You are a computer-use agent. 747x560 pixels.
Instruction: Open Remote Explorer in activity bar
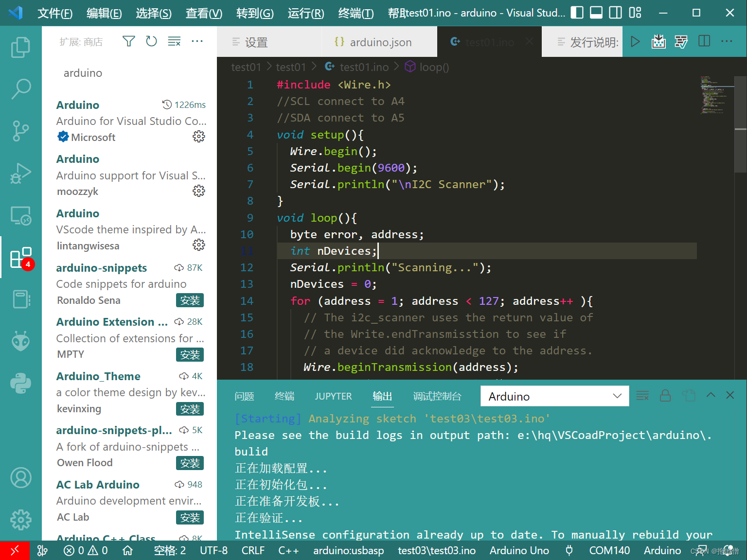pos(20,215)
